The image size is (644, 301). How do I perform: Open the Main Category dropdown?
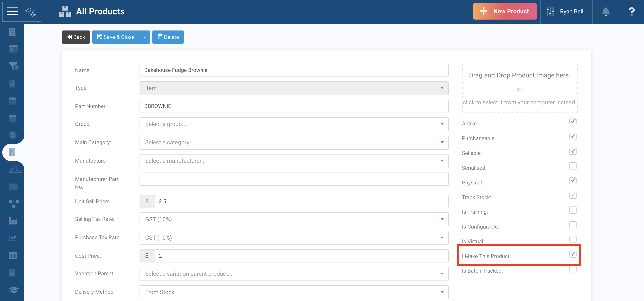(x=294, y=142)
